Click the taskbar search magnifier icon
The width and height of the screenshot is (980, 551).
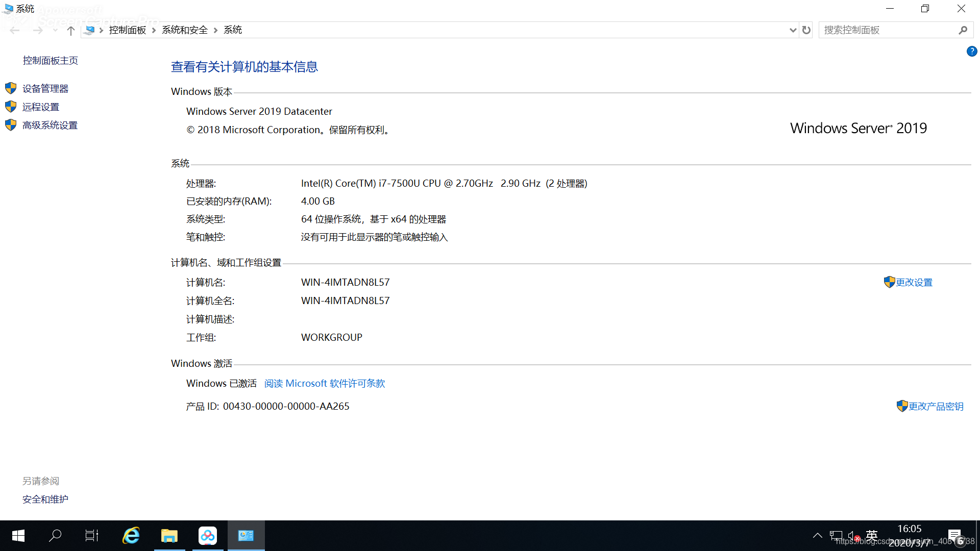[x=55, y=535]
